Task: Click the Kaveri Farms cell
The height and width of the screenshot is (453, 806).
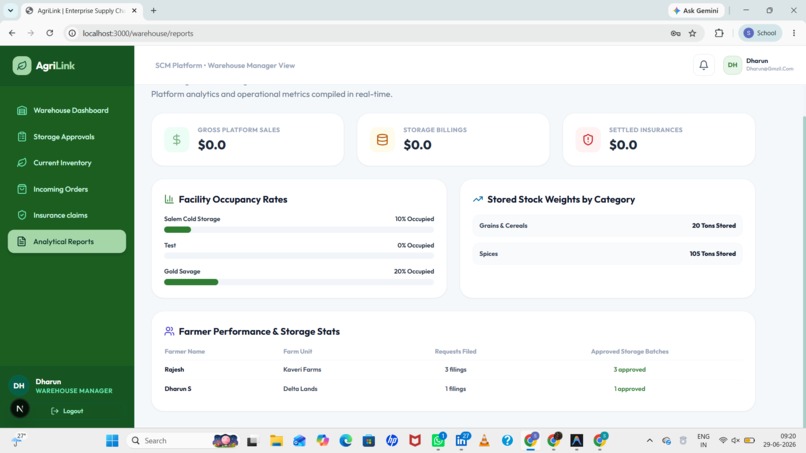Action: 302,369
